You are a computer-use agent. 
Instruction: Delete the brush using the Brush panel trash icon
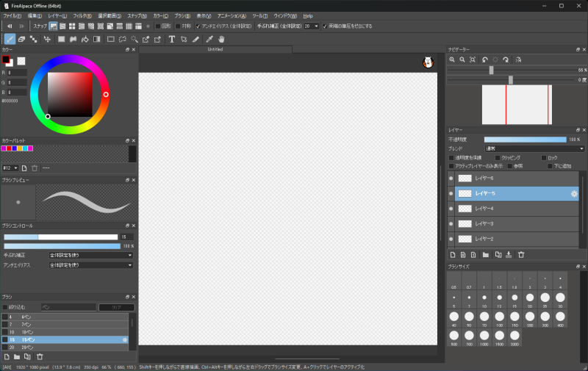[x=40, y=357]
